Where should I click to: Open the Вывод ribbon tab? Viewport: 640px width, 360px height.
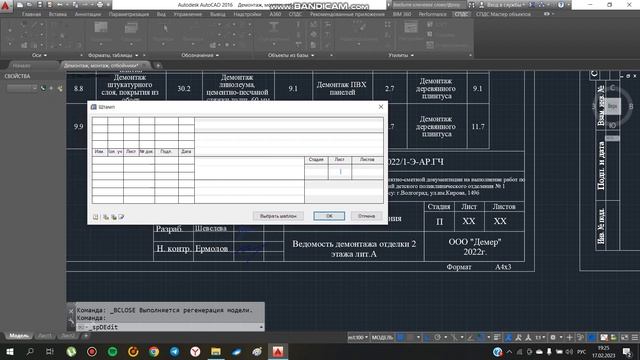coord(218,14)
